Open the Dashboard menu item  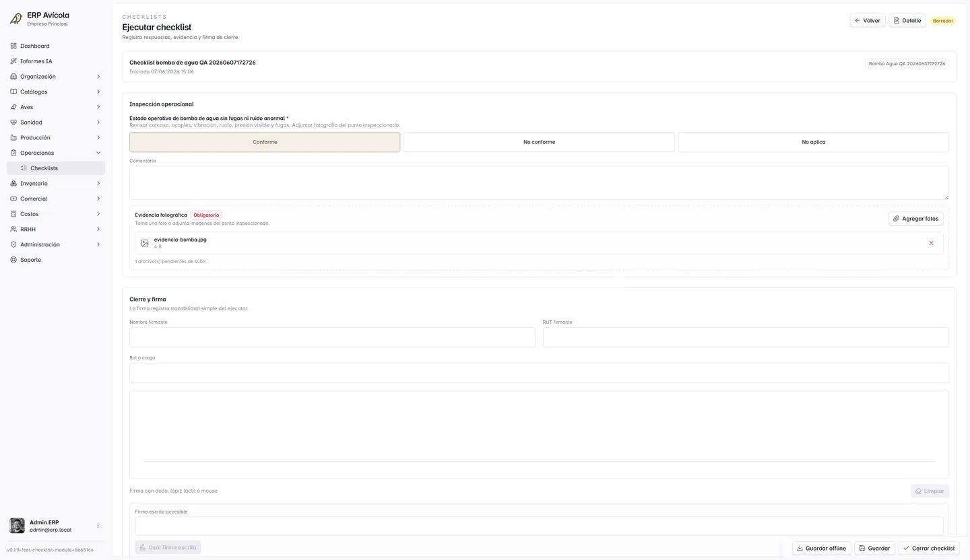tap(56, 46)
